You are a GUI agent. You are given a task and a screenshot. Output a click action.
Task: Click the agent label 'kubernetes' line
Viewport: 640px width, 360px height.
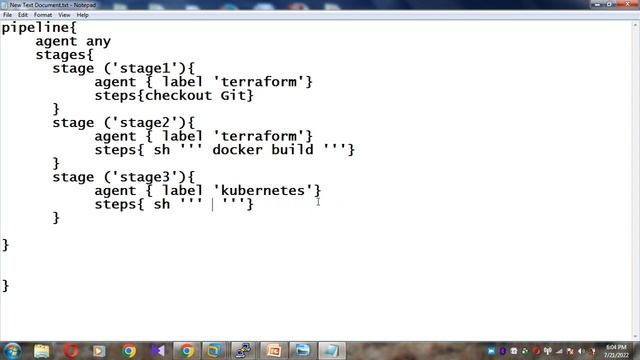(x=208, y=191)
